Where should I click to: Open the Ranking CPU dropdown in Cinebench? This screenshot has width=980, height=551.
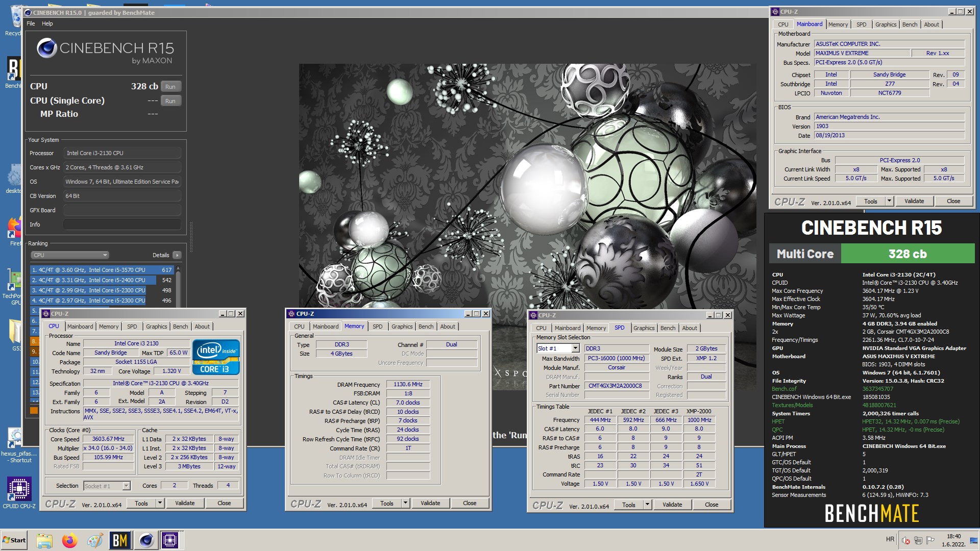pos(70,255)
